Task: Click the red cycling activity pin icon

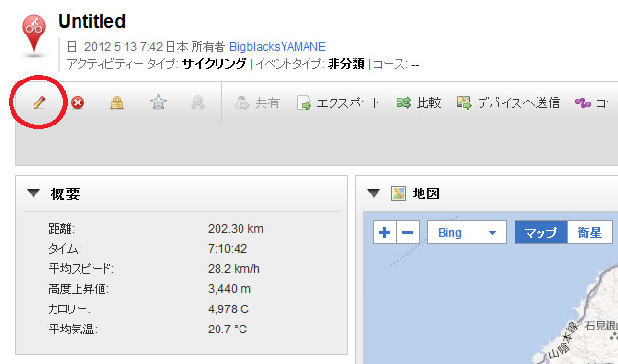Action: (x=34, y=35)
